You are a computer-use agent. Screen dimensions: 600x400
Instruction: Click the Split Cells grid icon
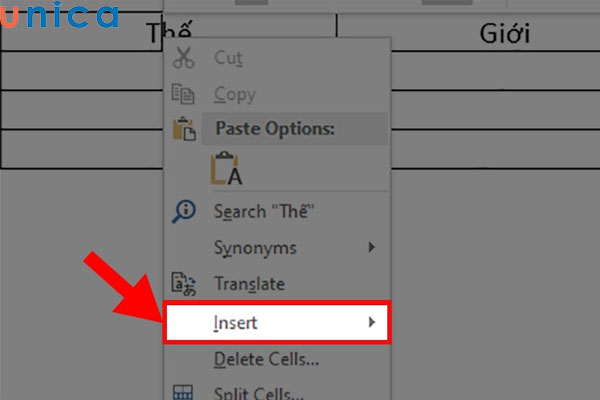pos(183,393)
